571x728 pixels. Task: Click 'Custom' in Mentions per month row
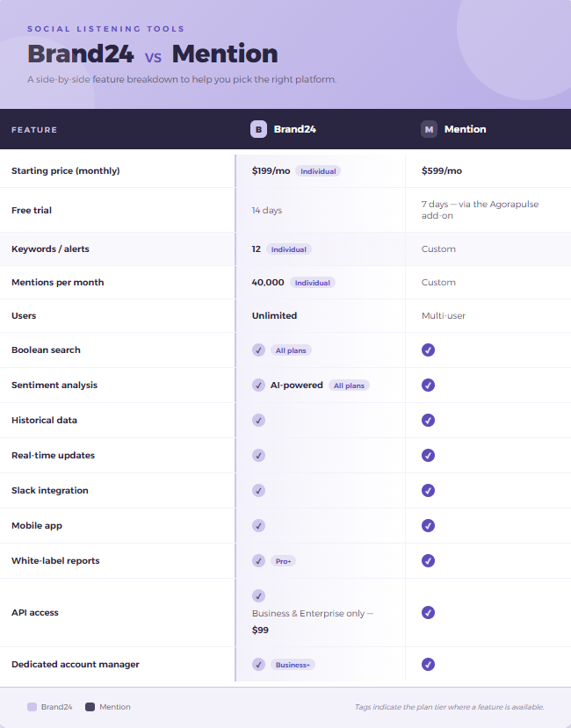[x=438, y=282]
